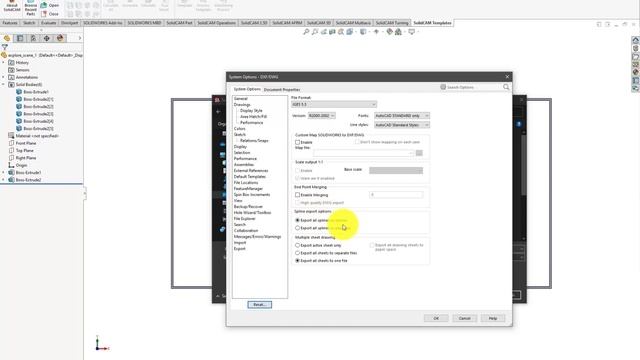Image resolution: width=640 pixels, height=360 pixels.
Task: Expand the History tree node
Action: (x=4, y=62)
